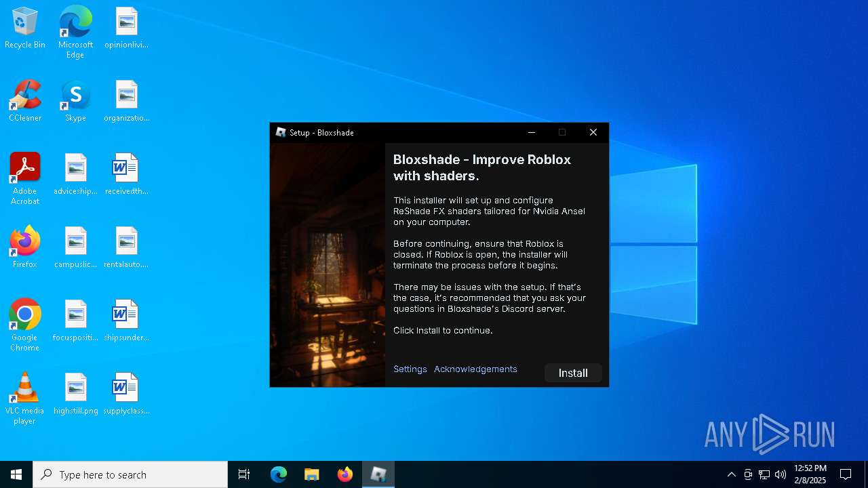
Task: Click the Bloxshade setup taskbar button
Action: [378, 474]
